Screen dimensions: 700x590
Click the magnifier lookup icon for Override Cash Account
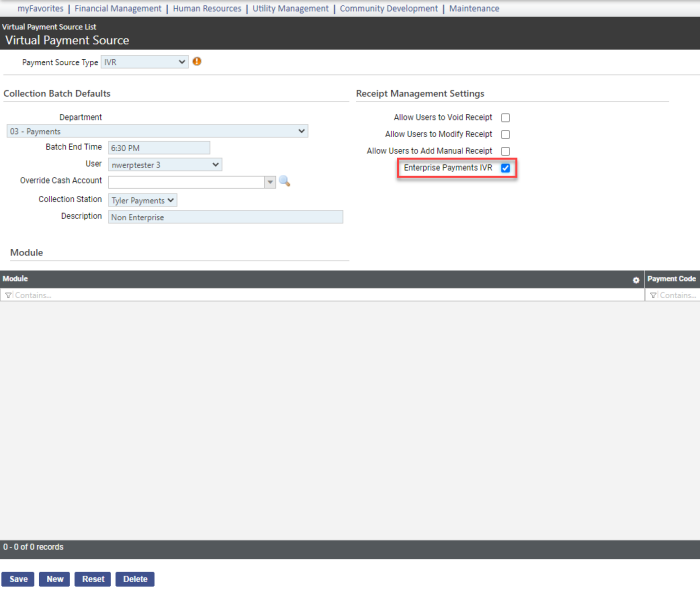[x=284, y=182]
